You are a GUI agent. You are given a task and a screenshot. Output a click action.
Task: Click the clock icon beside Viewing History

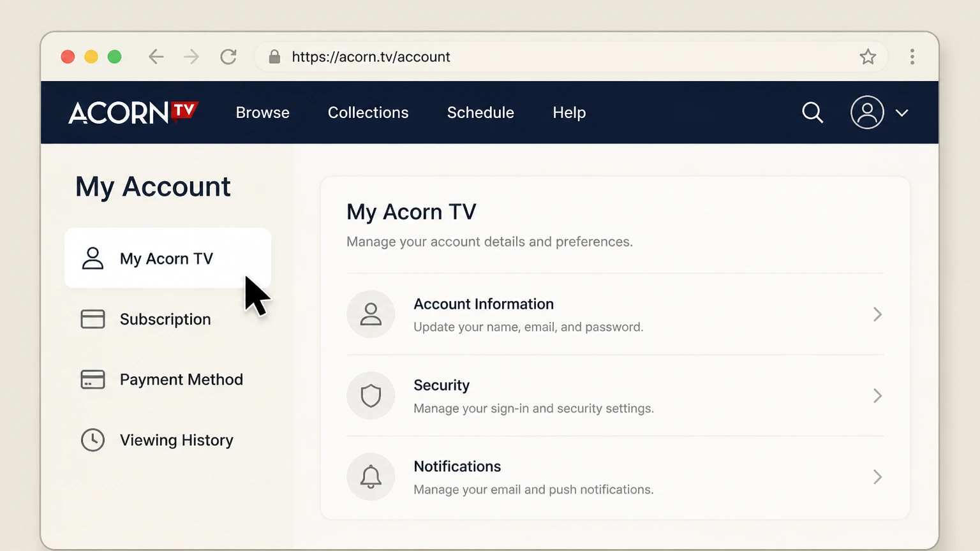(x=93, y=440)
